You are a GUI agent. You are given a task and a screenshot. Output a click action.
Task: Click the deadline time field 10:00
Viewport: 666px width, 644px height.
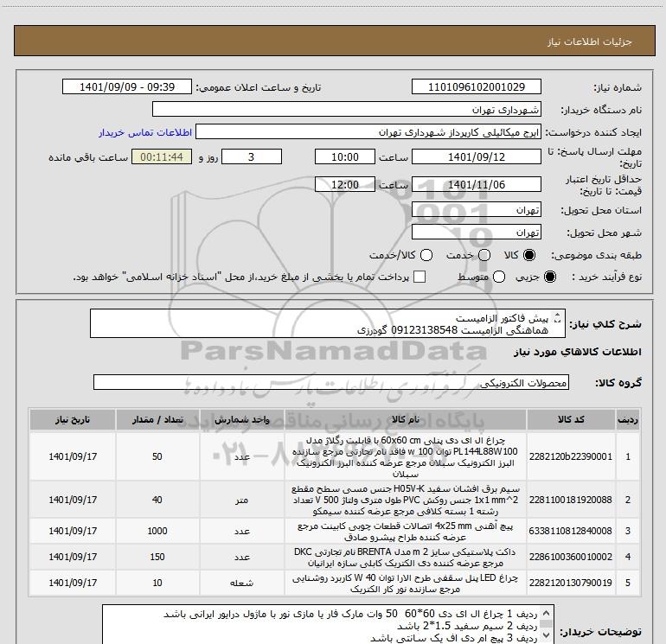tap(345, 156)
